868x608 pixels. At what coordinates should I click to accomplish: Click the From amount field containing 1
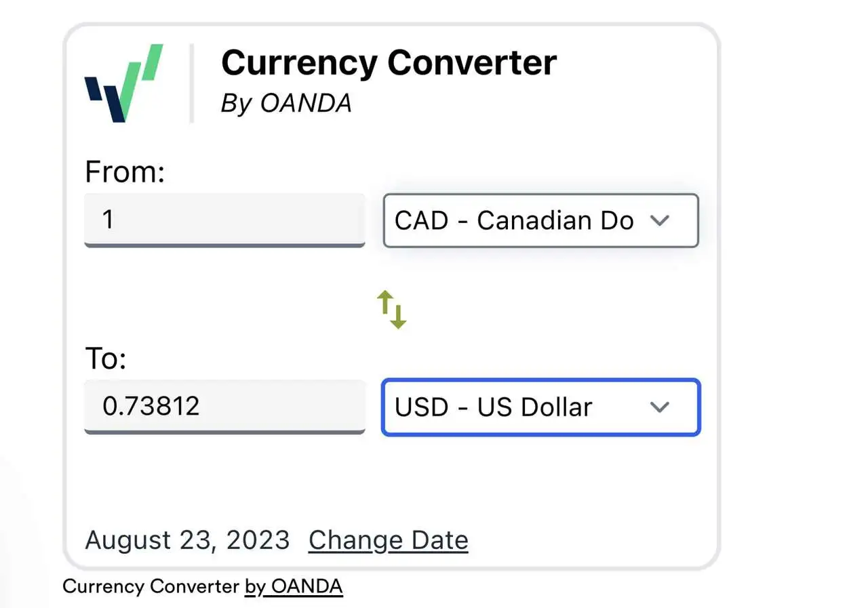224,220
